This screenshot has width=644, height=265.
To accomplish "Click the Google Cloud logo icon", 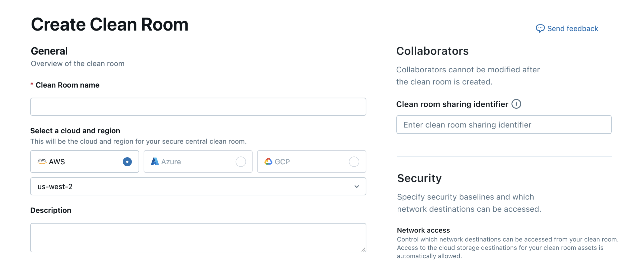I will pos(268,161).
